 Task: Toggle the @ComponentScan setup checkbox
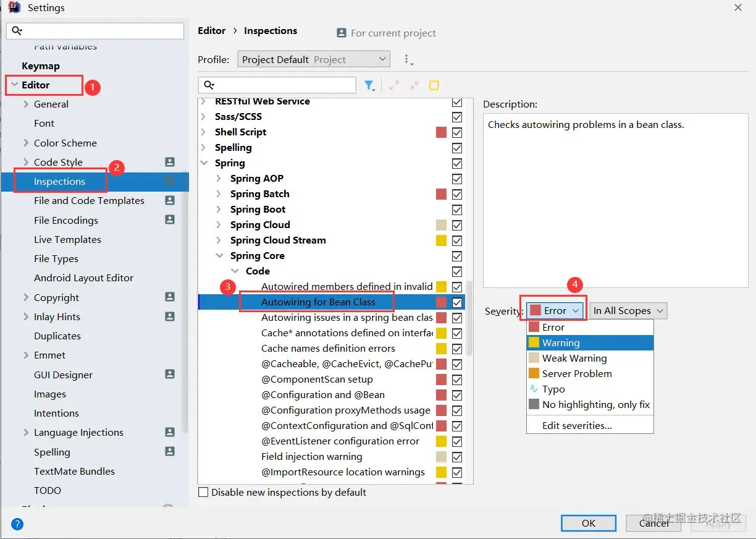457,380
